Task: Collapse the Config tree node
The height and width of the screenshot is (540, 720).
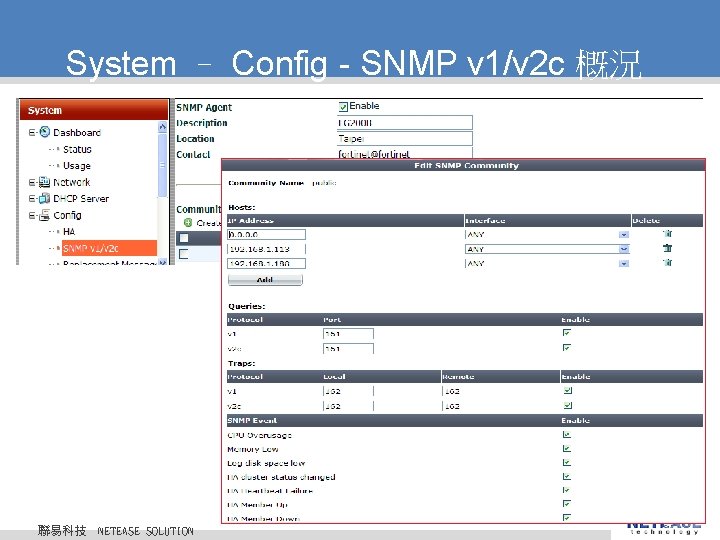Action: click(x=32, y=215)
